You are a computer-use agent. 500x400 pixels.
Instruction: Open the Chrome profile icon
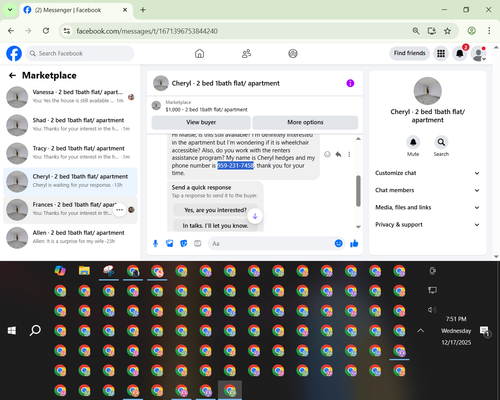tap(471, 31)
